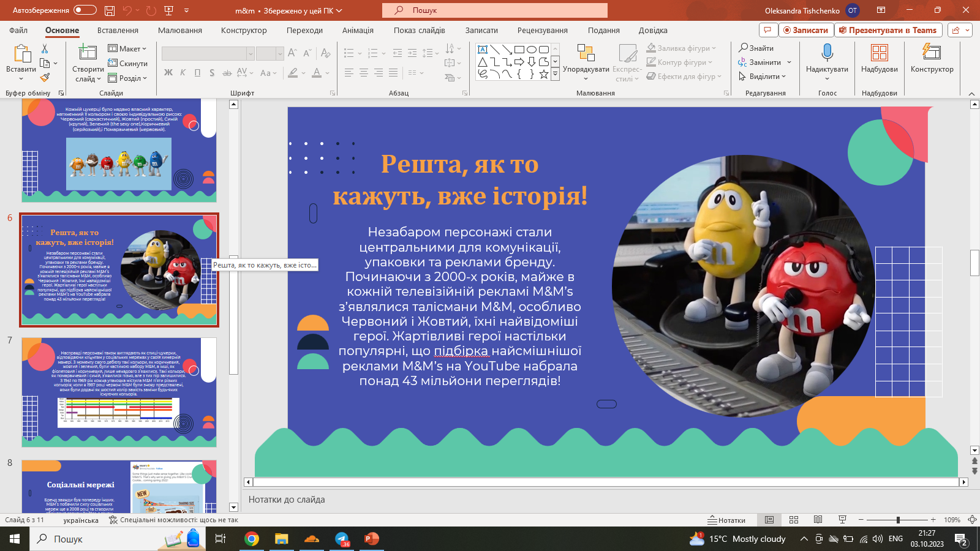Image resolution: width=980 pixels, height=551 pixels.
Task: Open font color picker
Action: (317, 73)
